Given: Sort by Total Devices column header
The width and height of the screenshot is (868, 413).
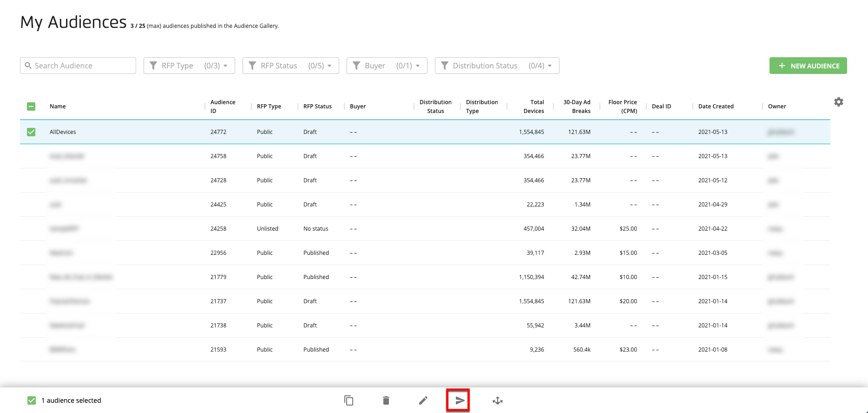Looking at the screenshot, I should pos(534,107).
